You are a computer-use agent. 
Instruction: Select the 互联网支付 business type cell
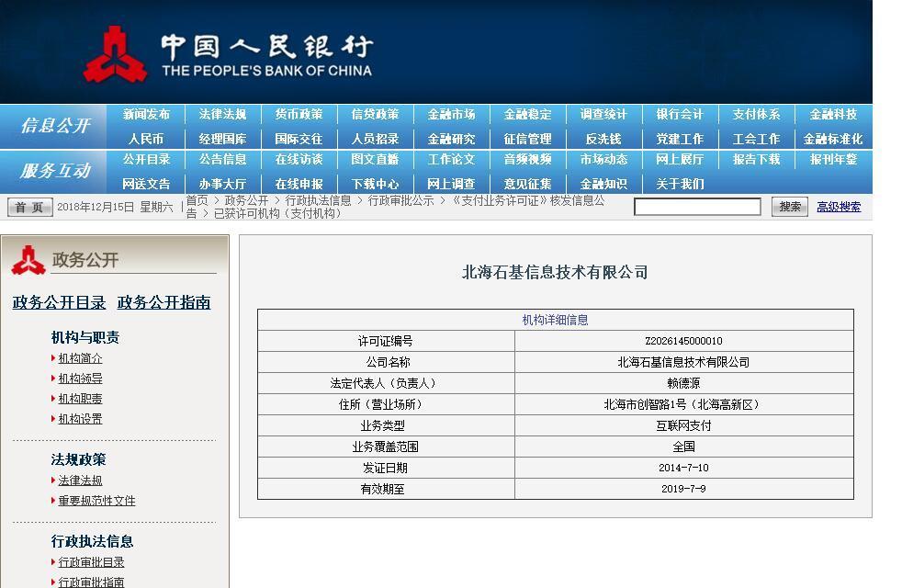[x=684, y=425]
